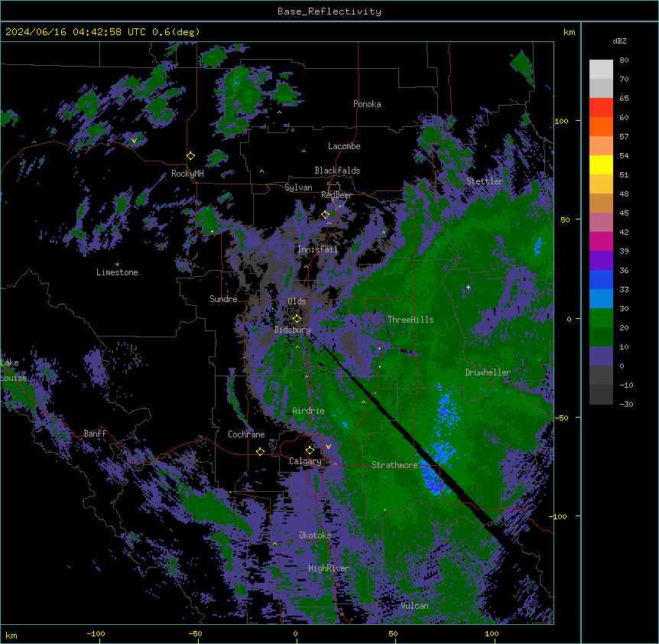This screenshot has height=644, width=659.
Task: Click the HighRiver label
Action: [x=329, y=568]
